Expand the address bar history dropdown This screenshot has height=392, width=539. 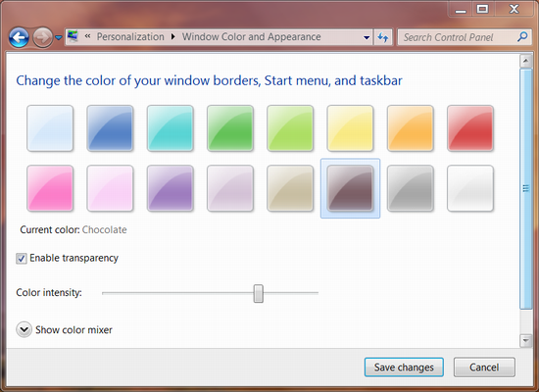coord(367,37)
